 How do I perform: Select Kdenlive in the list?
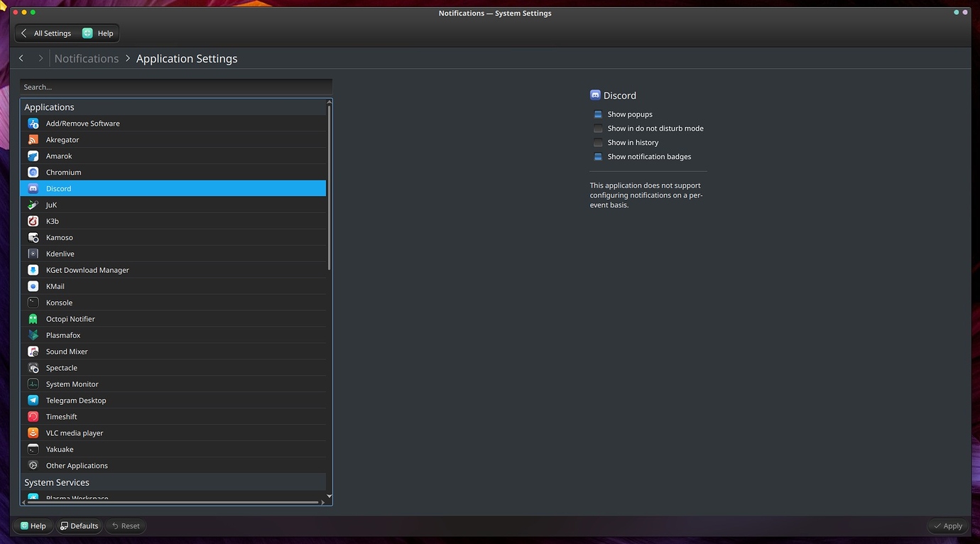tap(173, 254)
